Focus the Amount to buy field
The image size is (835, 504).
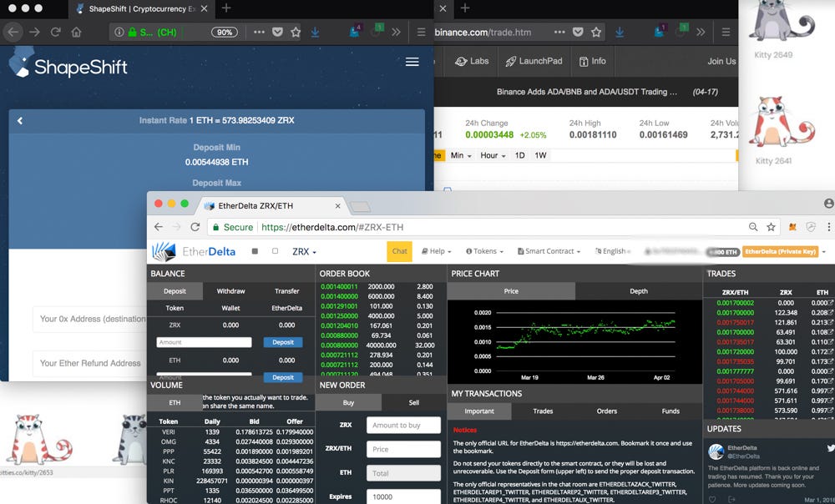click(x=403, y=426)
